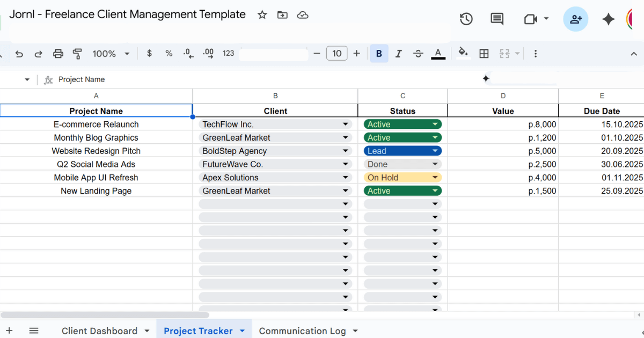This screenshot has width=644, height=338.
Task: Open Status dropdown for Website Redesign Pitch
Action: 434,151
